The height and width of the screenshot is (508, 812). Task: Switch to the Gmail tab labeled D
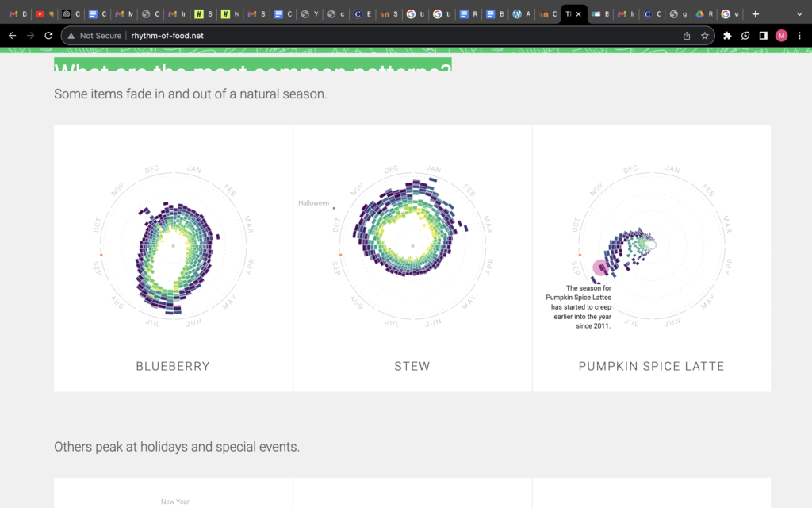pyautogui.click(x=18, y=14)
